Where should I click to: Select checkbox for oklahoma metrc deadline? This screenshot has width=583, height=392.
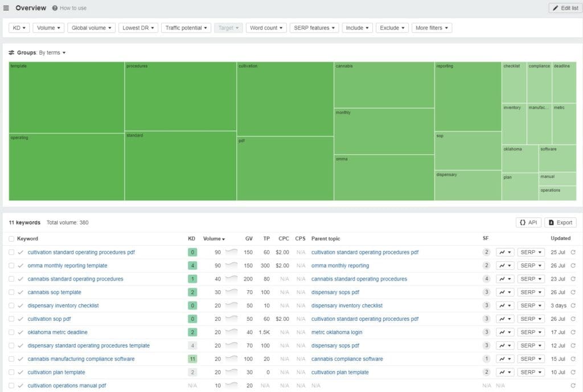tap(11, 332)
